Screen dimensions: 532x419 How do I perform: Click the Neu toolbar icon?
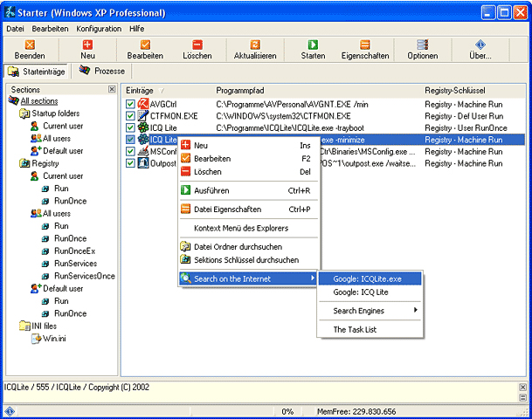(87, 45)
